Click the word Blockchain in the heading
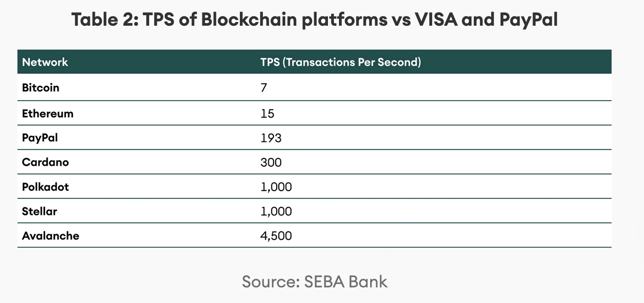Viewport: 644px width, 303px height. pyautogui.click(x=249, y=20)
